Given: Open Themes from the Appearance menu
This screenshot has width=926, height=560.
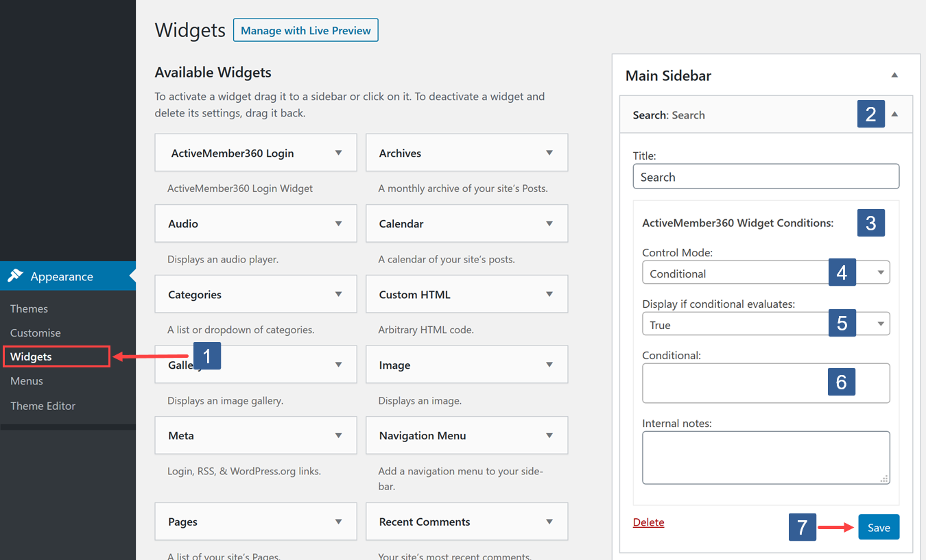Looking at the screenshot, I should click(x=29, y=308).
